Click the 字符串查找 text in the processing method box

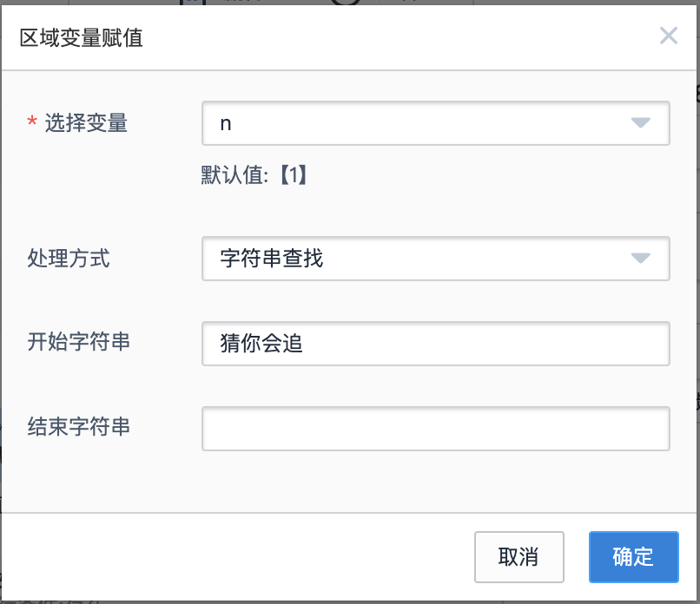272,259
